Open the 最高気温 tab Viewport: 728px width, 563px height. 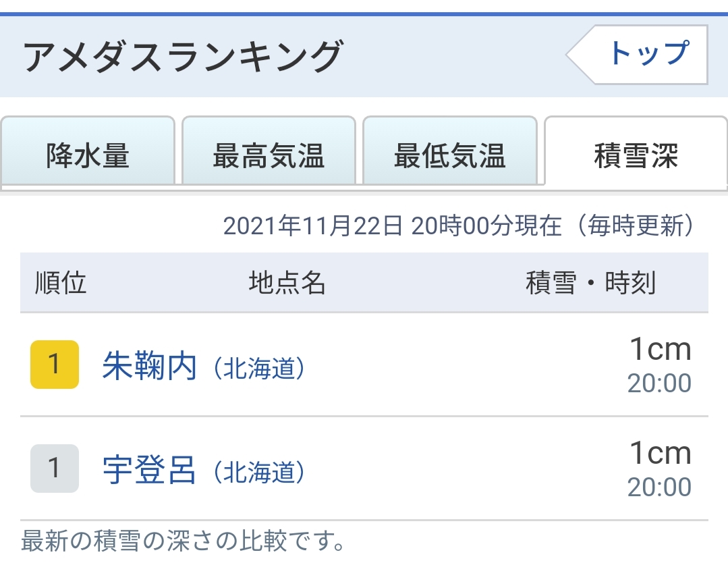(x=269, y=156)
